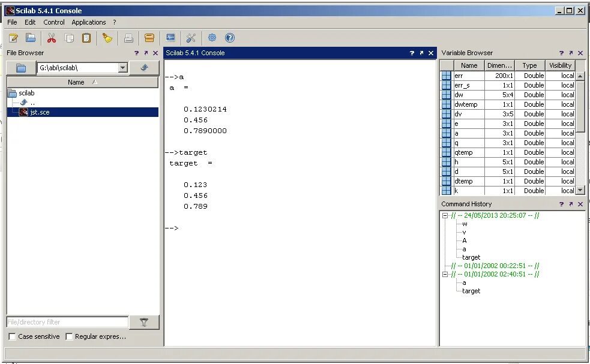Collapse the 01/01/2002 02:40:51 history session
This screenshot has width=590, height=364.
(445, 274)
